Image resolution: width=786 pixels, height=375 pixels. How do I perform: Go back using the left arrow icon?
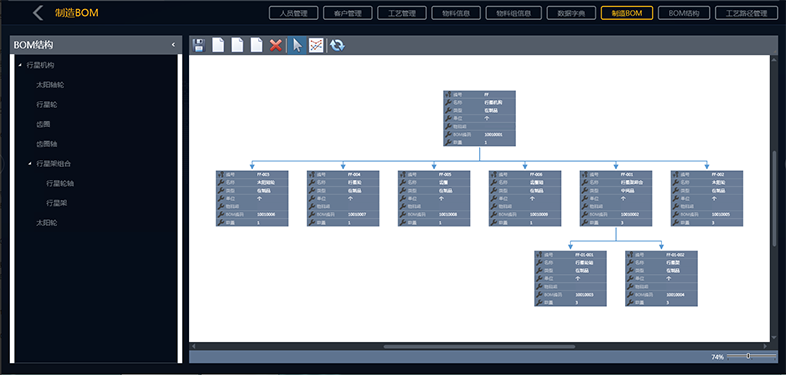coord(38,13)
